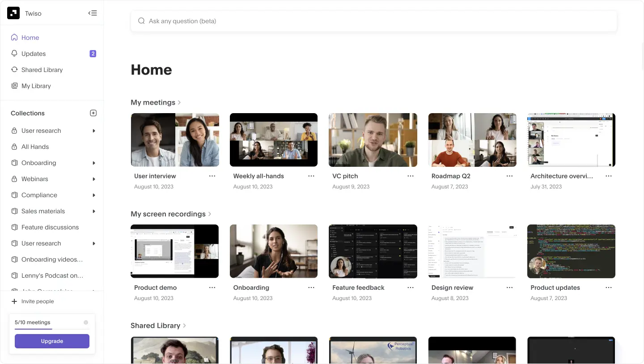644x364 pixels.
Task: Open more options for Weekly all-hands
Action: pos(311,176)
